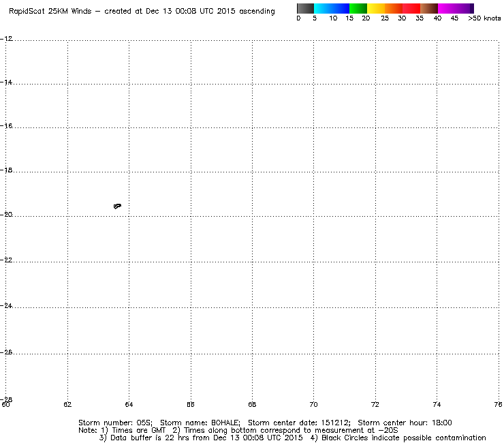Click the '>50 knots' legend label
This screenshot has width=504, height=443.
click(x=484, y=18)
